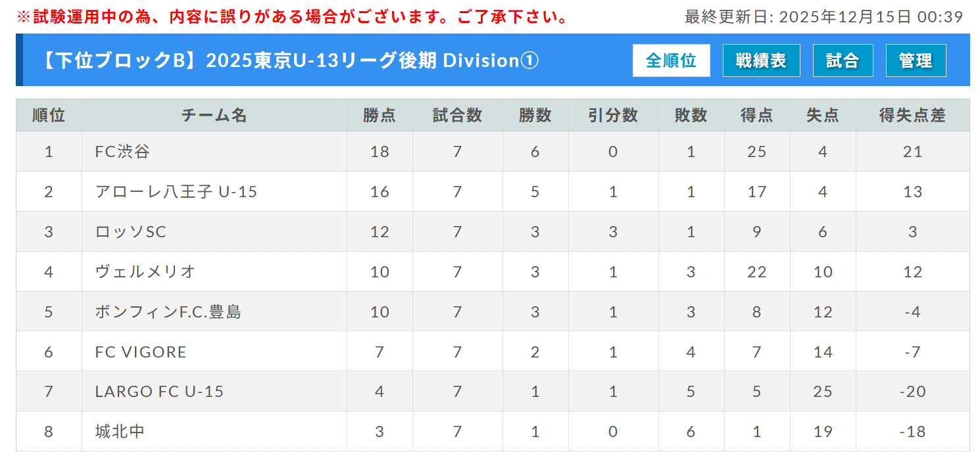Switch to the 戦績表 tab
The width and height of the screenshot is (980, 464).
(761, 61)
